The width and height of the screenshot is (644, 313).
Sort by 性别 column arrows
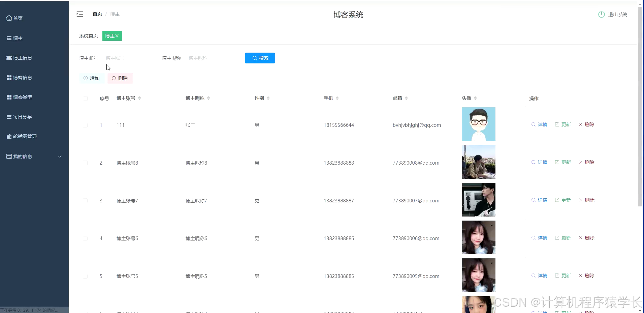(x=268, y=98)
